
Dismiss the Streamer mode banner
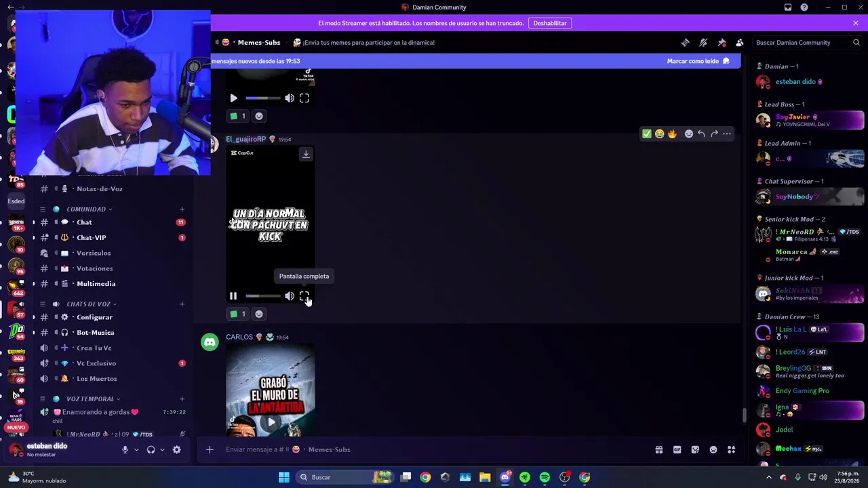point(856,23)
